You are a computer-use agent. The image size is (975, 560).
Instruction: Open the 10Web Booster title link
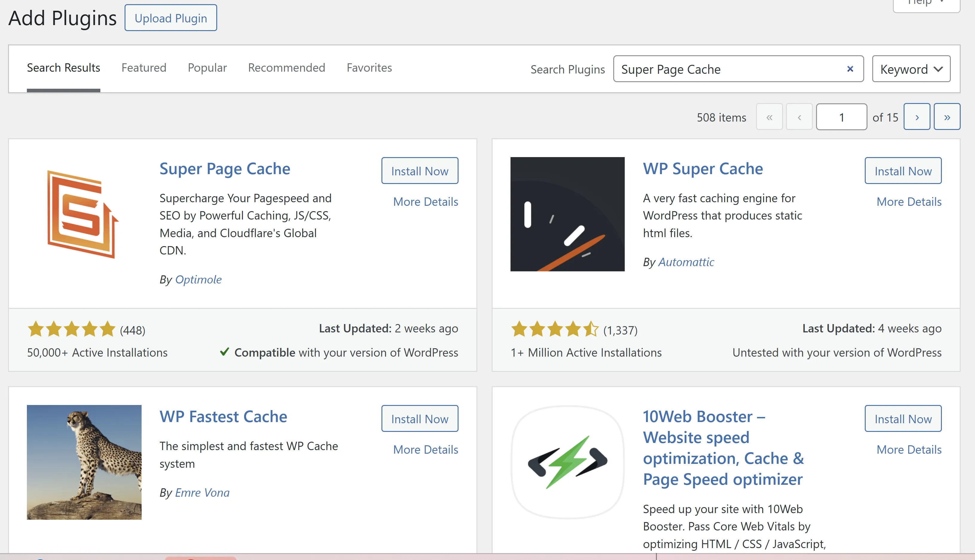[x=723, y=448]
